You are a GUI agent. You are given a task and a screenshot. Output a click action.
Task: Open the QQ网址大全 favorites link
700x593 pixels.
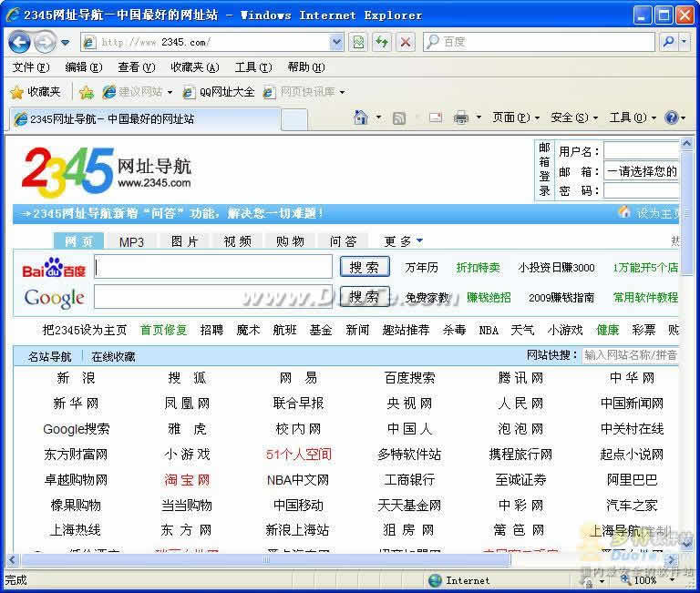[x=219, y=92]
